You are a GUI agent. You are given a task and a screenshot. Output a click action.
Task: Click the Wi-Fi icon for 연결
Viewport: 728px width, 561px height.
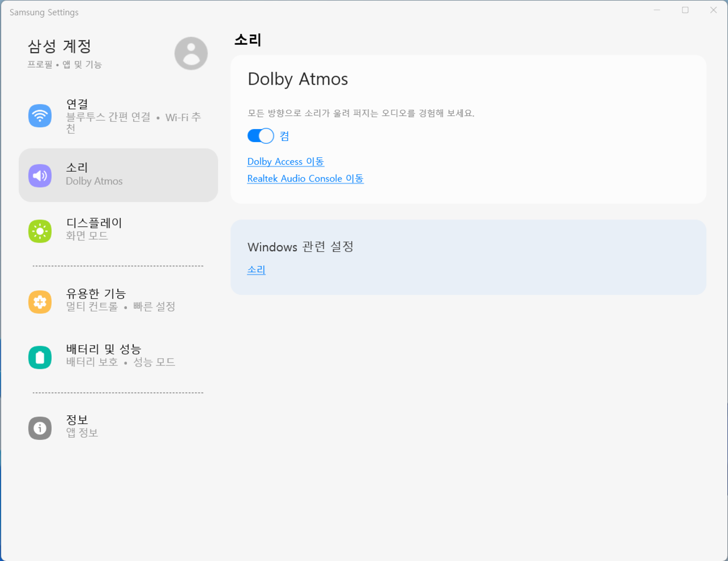coord(40,116)
